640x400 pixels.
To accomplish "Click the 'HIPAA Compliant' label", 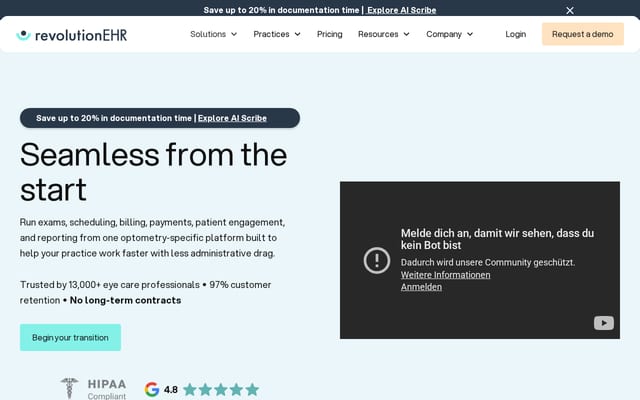I will 107,389.
